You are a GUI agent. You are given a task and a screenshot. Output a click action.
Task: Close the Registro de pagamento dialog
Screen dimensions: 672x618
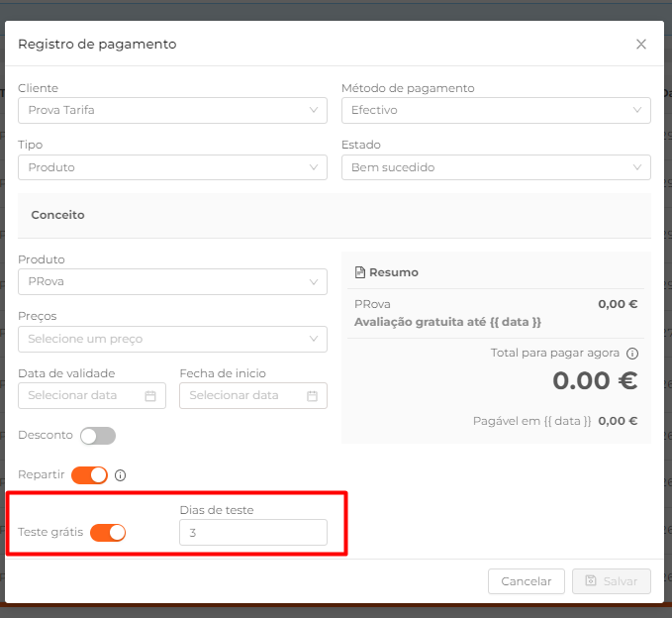click(640, 45)
